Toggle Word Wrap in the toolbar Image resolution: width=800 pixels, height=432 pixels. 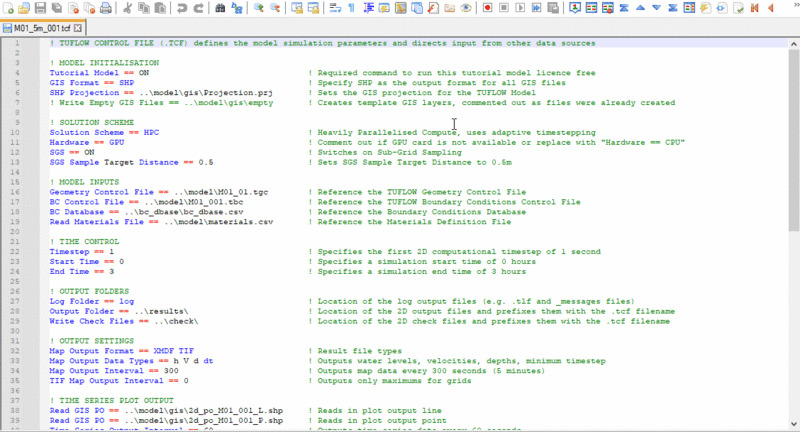[334, 8]
